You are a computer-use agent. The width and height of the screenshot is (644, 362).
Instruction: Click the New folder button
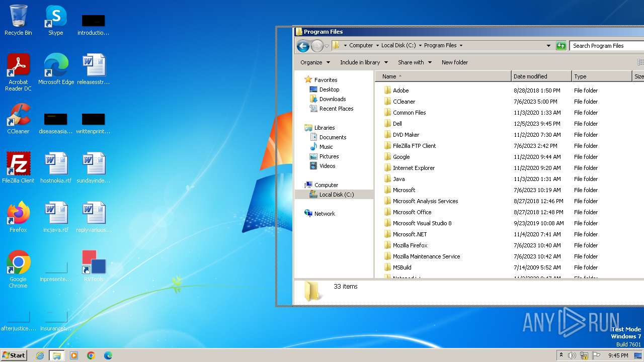tap(455, 62)
